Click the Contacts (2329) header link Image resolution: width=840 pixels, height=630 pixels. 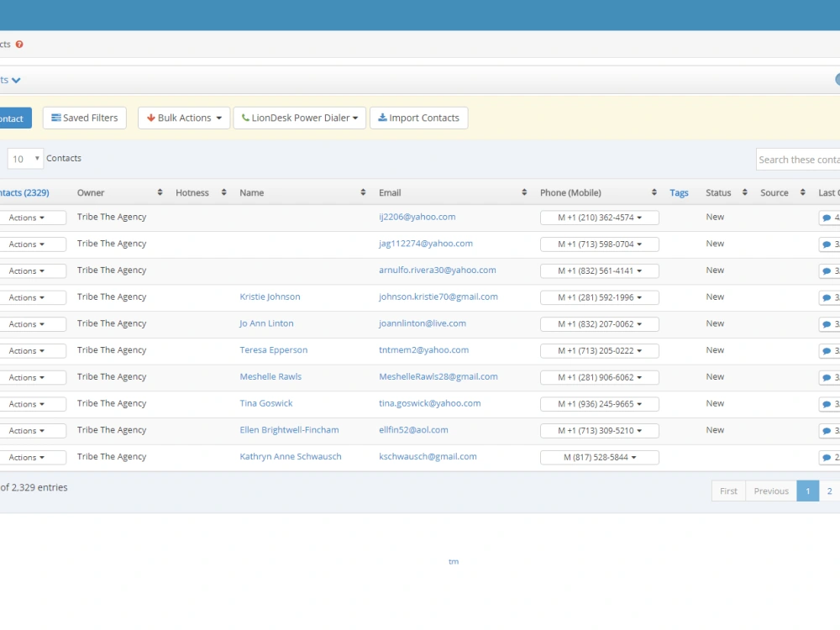click(24, 192)
